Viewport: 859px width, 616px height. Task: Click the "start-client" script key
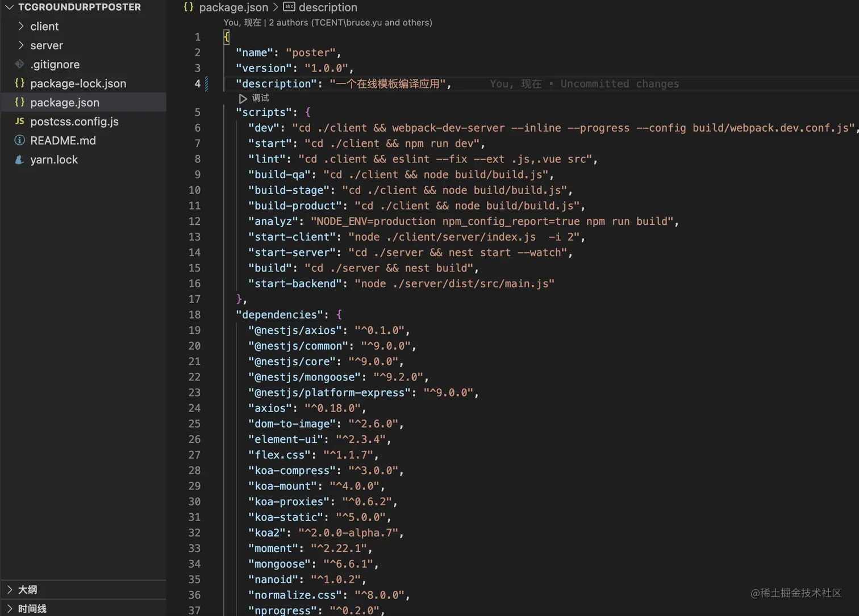pos(292,237)
